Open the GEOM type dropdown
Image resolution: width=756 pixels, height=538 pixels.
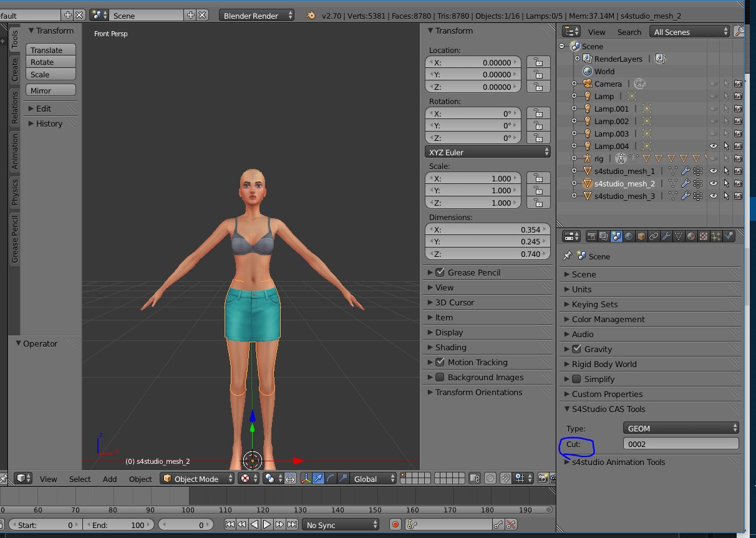[681, 428]
